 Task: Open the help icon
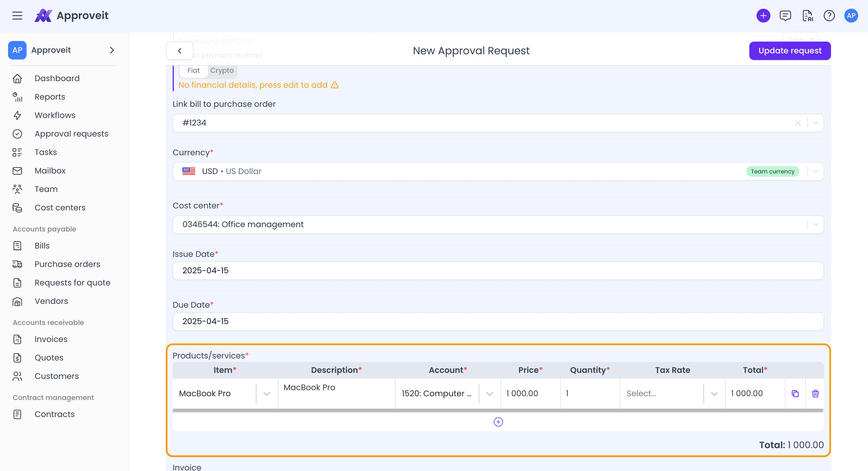(830, 15)
